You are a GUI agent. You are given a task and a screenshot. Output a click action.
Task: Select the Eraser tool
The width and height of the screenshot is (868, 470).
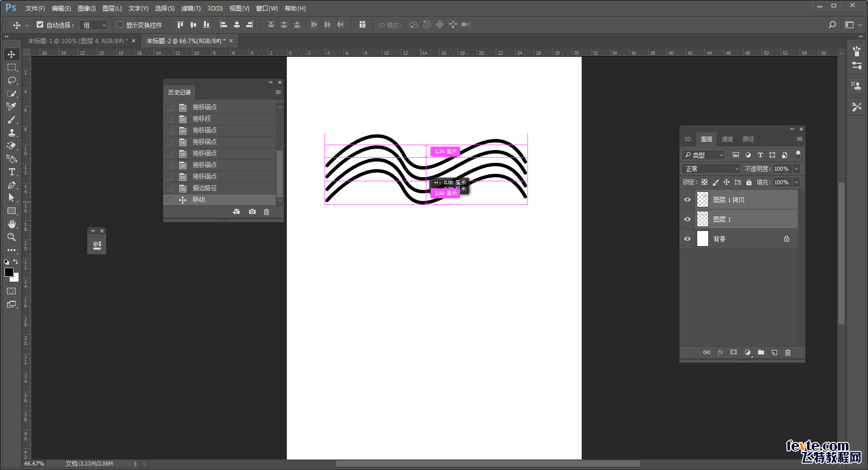coord(11,146)
